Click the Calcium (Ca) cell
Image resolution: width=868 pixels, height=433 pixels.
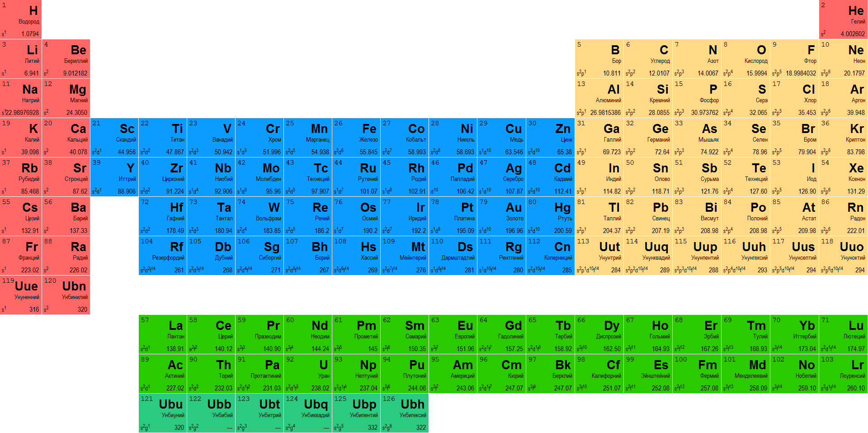click(x=66, y=138)
